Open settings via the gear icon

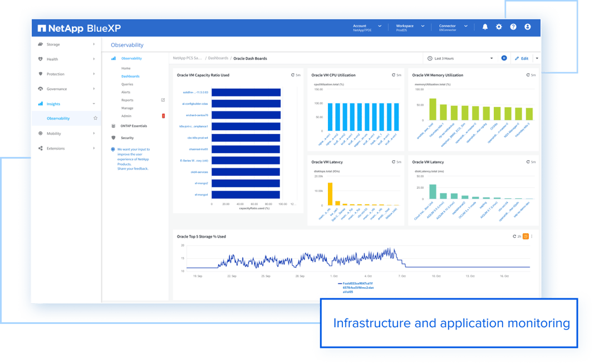pyautogui.click(x=499, y=27)
